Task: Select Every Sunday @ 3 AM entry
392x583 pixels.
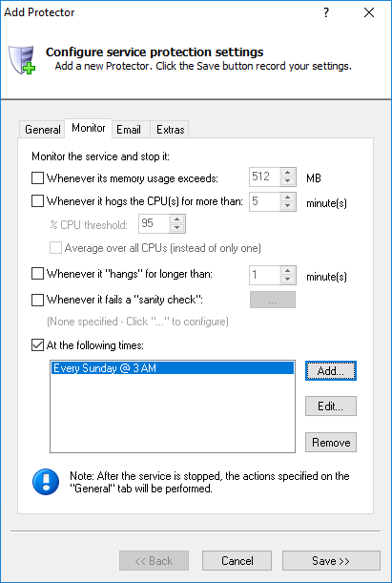Action: [173, 368]
